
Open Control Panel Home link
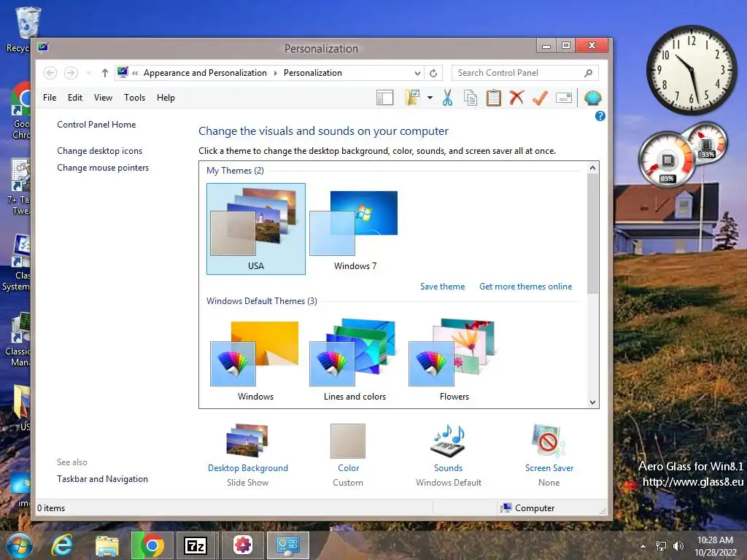point(96,125)
